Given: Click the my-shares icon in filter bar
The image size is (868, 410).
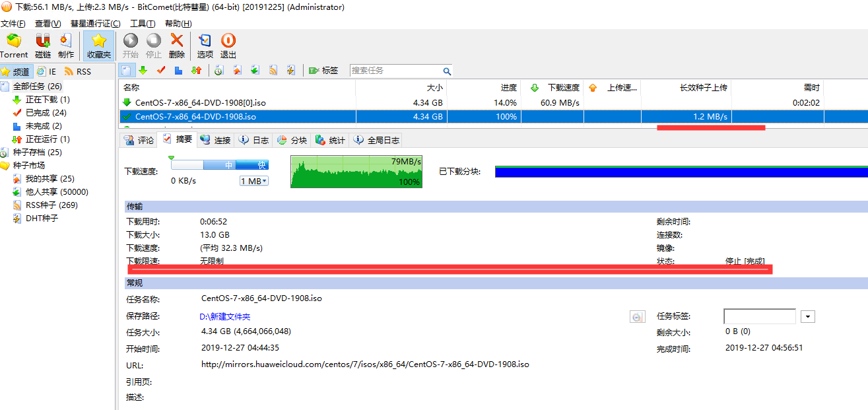Looking at the screenshot, I should tap(237, 70).
